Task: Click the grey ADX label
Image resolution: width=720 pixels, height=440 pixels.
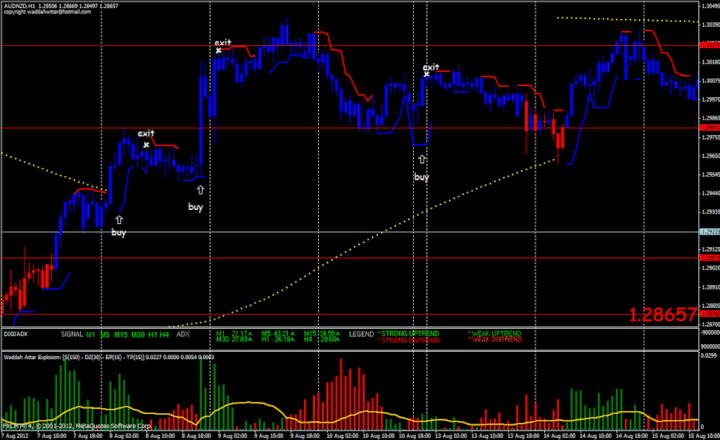Action: [x=183, y=334]
